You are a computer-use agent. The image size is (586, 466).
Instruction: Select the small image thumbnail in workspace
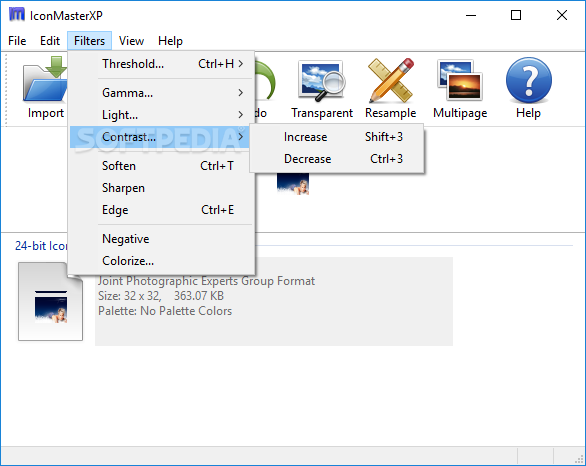point(293,184)
